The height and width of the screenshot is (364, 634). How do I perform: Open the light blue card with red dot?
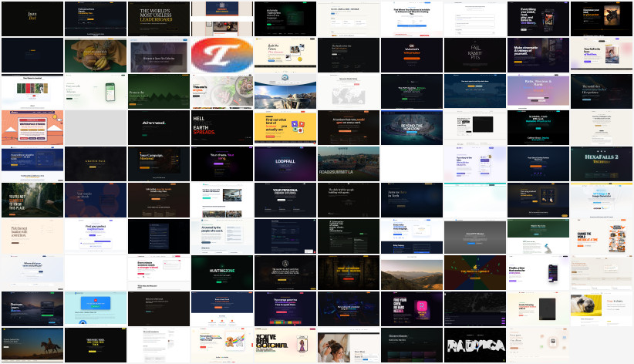click(96, 309)
